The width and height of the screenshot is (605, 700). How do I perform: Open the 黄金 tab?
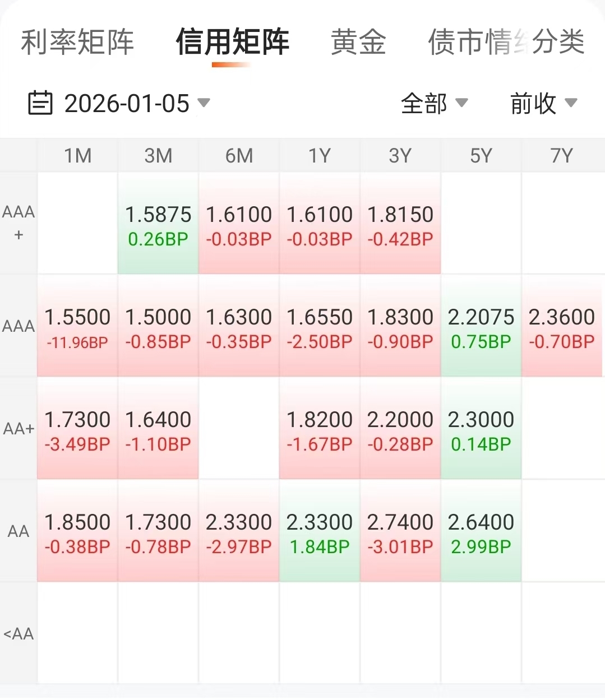358,43
